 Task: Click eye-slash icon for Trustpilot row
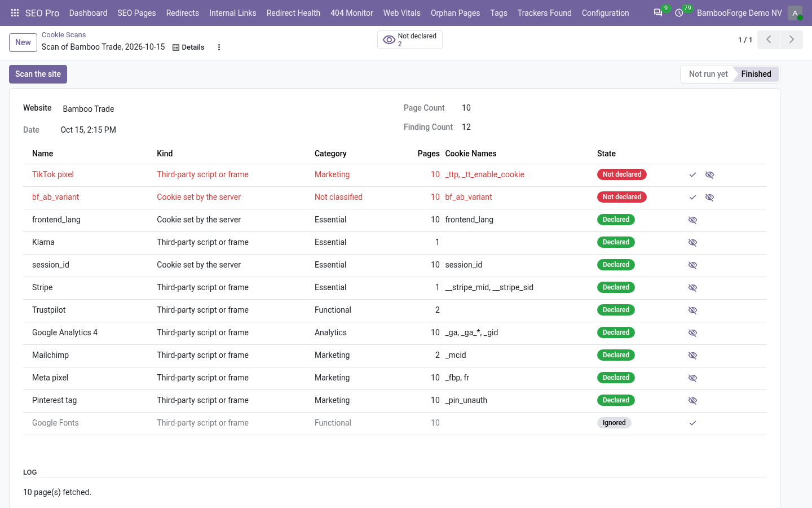pos(692,310)
